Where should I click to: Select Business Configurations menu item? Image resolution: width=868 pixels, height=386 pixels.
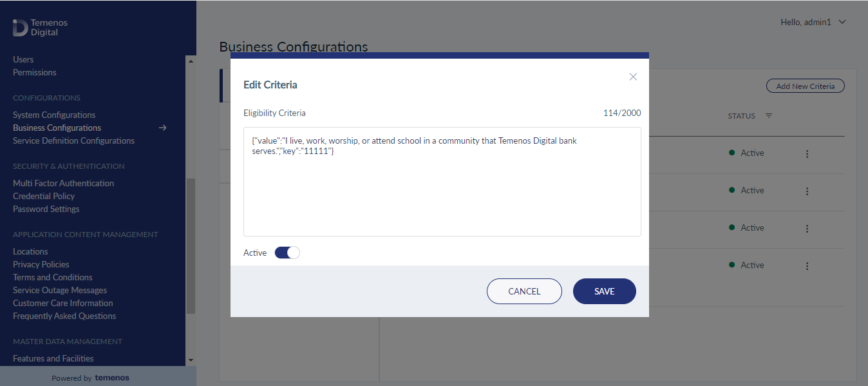57,128
